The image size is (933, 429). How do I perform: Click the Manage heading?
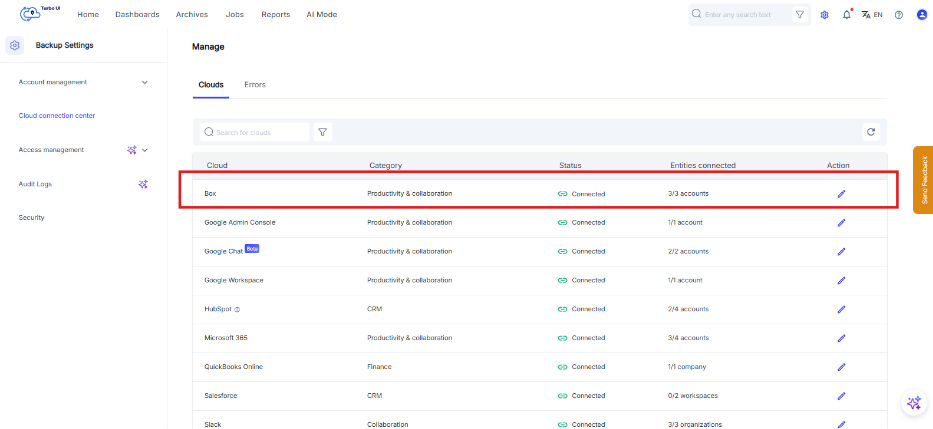click(x=208, y=46)
